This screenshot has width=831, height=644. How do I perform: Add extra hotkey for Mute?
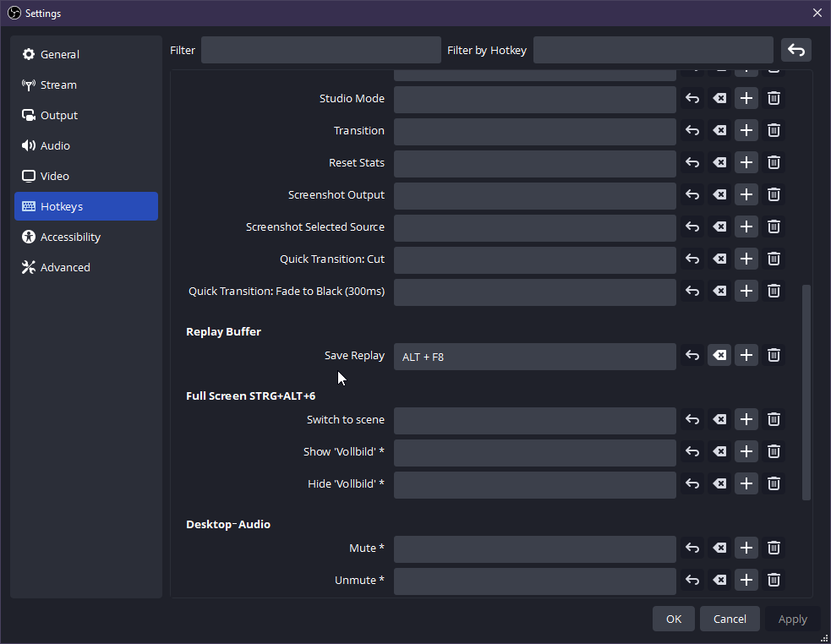tap(746, 548)
